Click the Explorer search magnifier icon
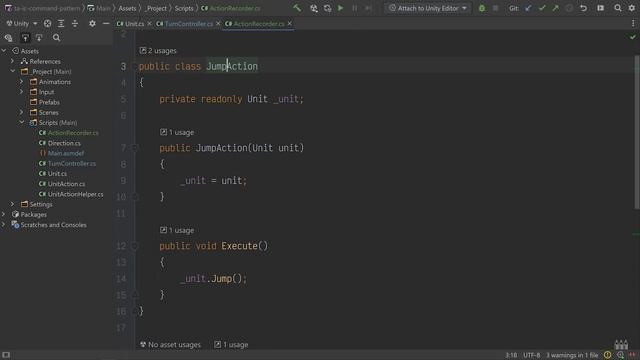Screen dimensions: 640x360 [56, 38]
